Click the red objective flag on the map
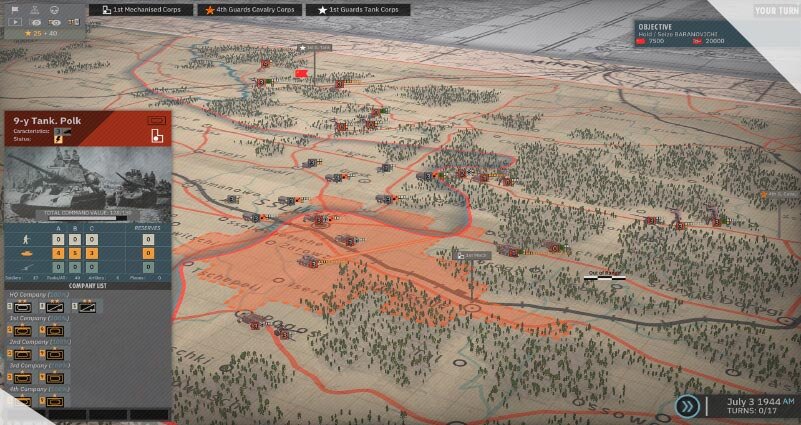Screen dimensions: 801x425 (x=301, y=74)
